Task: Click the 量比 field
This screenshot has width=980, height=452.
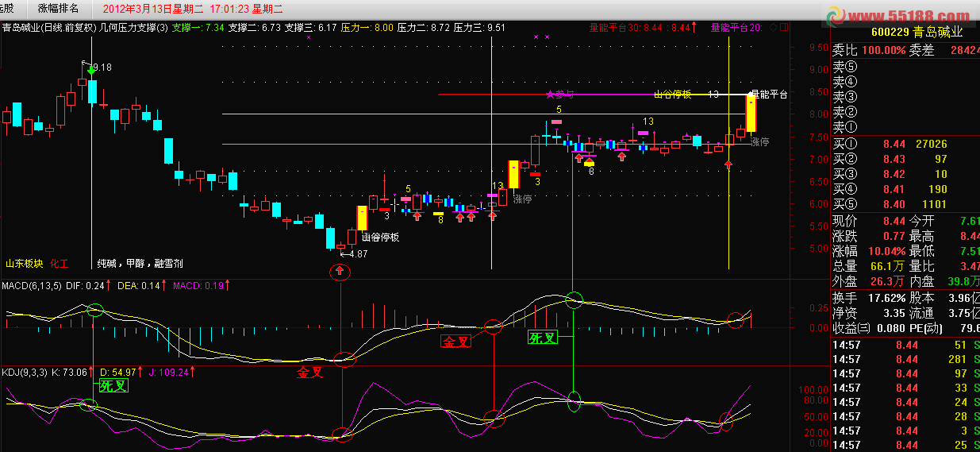Action: click(x=944, y=266)
